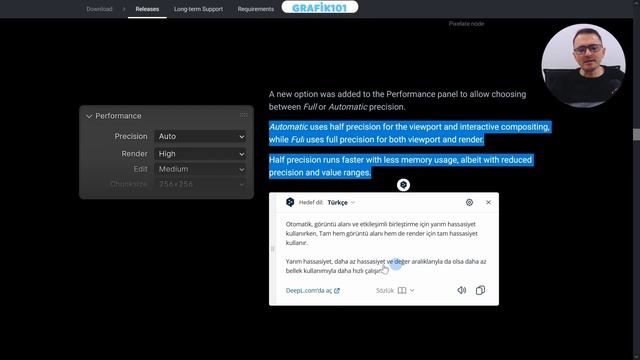Open the Download breadcrumb link

coord(99,9)
